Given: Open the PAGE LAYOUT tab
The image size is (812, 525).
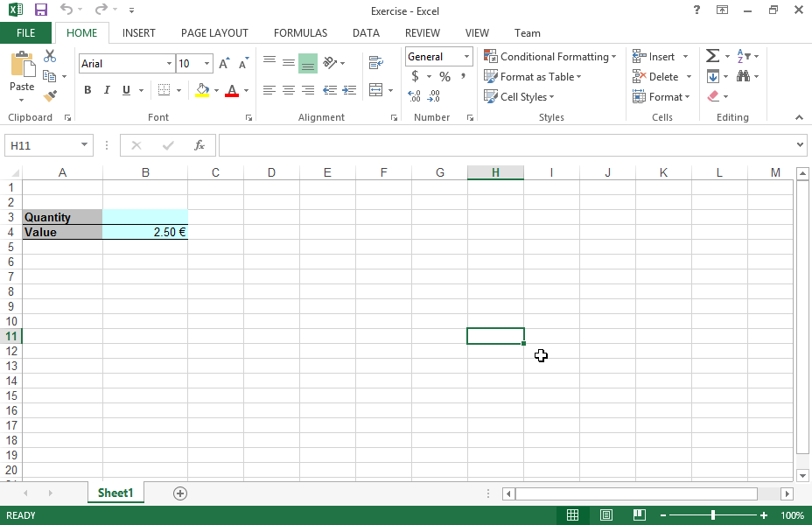Looking at the screenshot, I should tap(214, 33).
